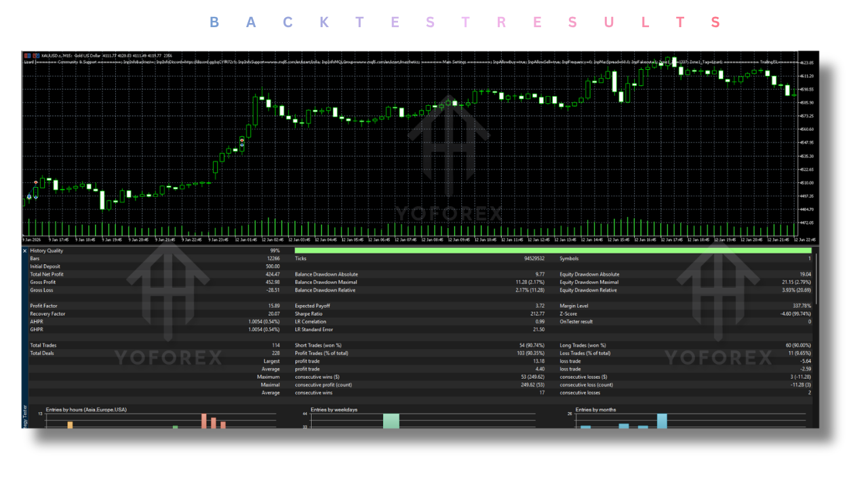Click Entries by months chart title
This screenshot has width=868, height=488.
click(595, 409)
